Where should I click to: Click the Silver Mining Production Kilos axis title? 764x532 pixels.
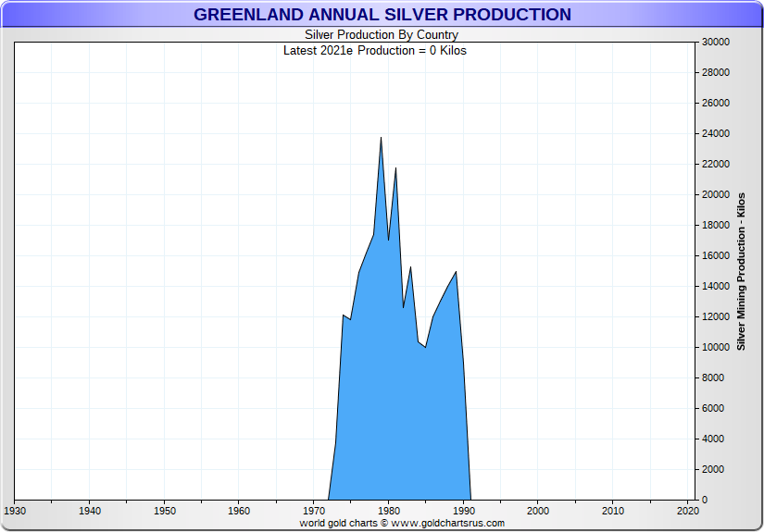(741, 271)
